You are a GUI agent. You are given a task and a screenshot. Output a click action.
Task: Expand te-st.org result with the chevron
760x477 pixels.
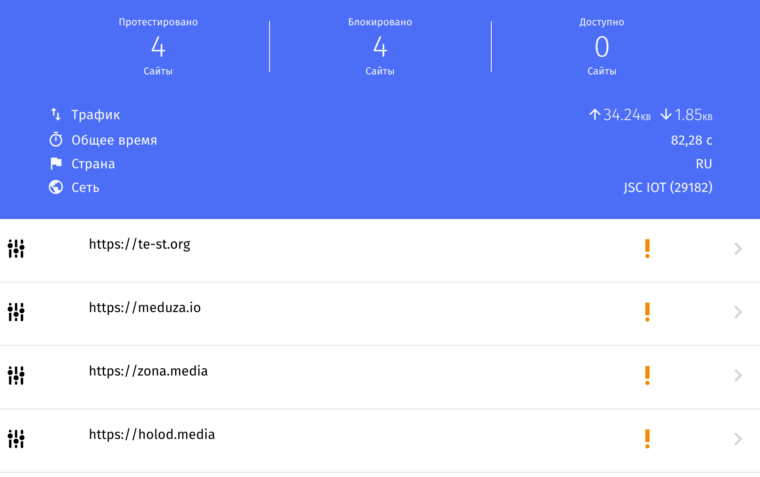738,249
